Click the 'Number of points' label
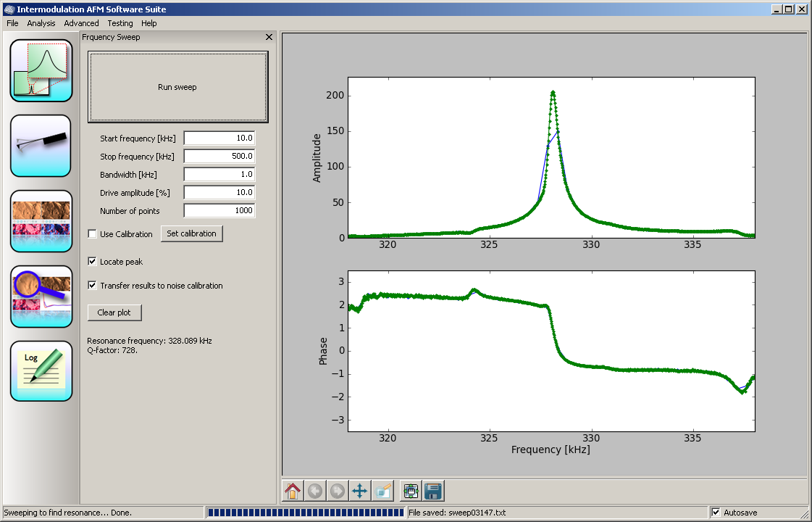 pos(130,211)
